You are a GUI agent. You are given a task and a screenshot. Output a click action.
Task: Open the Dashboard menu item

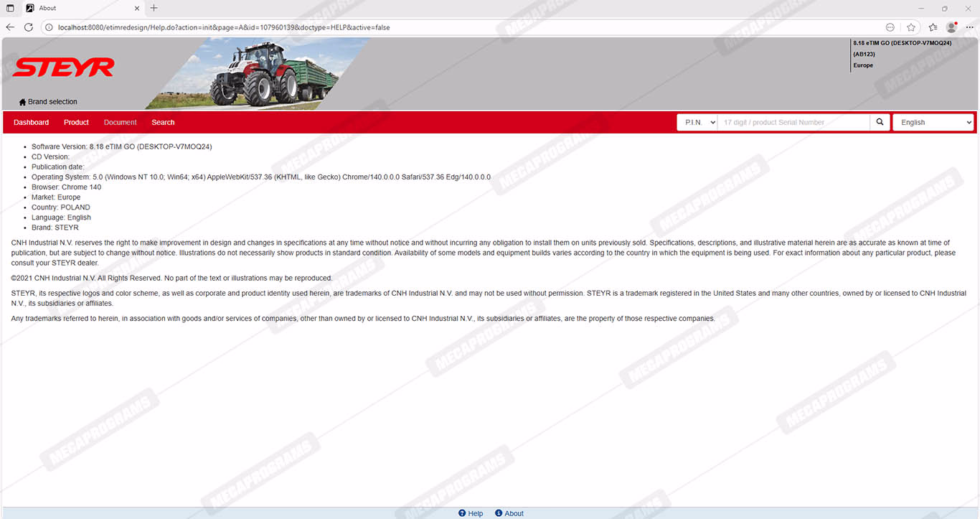click(x=31, y=123)
